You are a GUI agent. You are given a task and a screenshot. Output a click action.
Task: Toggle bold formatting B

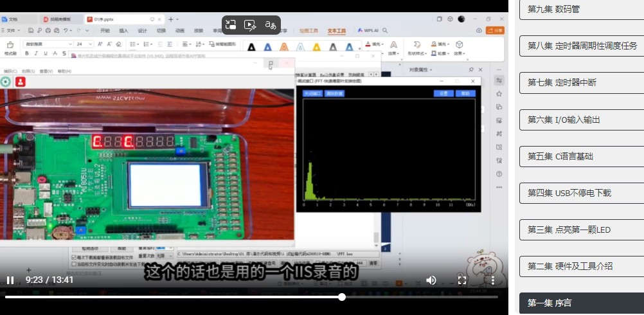[27, 53]
